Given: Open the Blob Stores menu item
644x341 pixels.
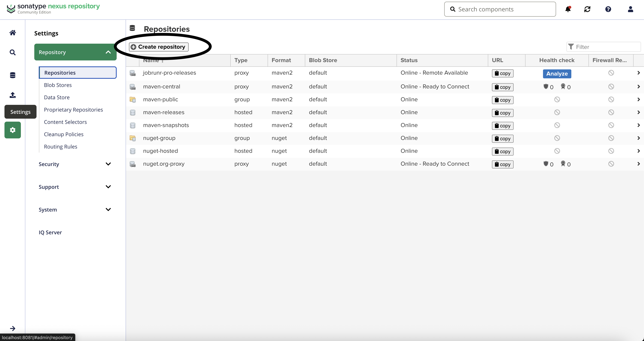Looking at the screenshot, I should pos(58,85).
